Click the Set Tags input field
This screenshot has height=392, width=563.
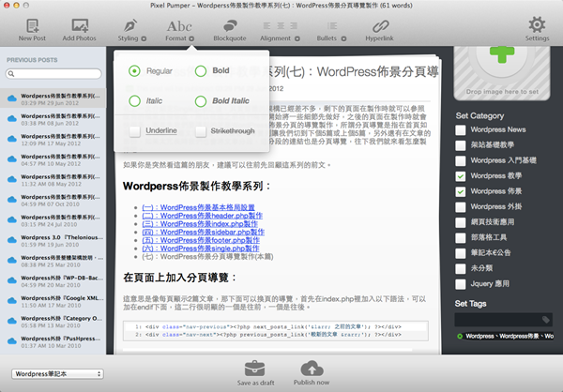[503, 320]
